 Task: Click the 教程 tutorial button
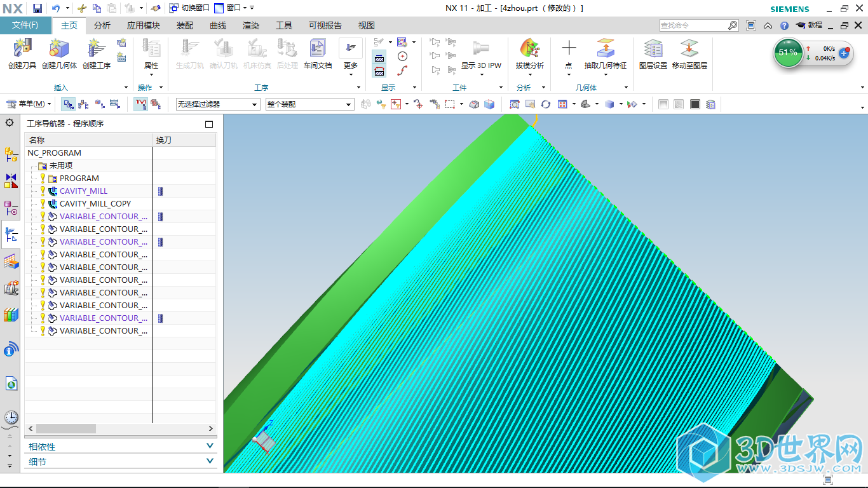coord(808,25)
